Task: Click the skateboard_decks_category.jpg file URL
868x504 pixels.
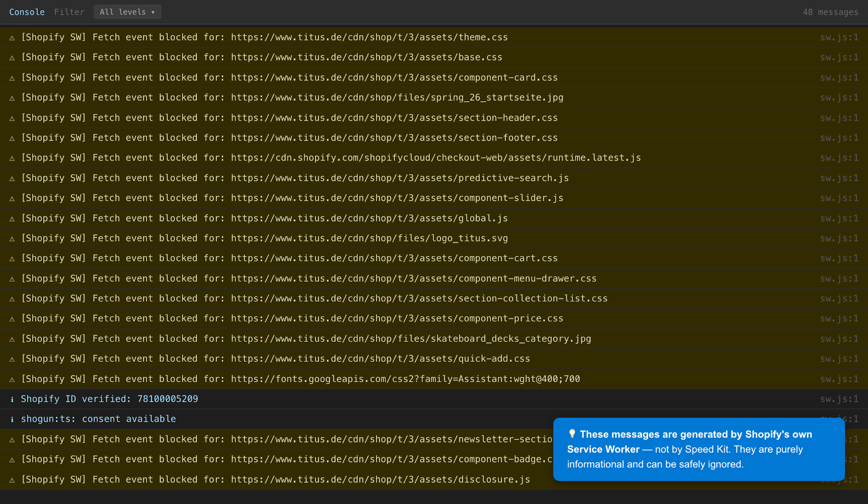Action: click(x=411, y=339)
